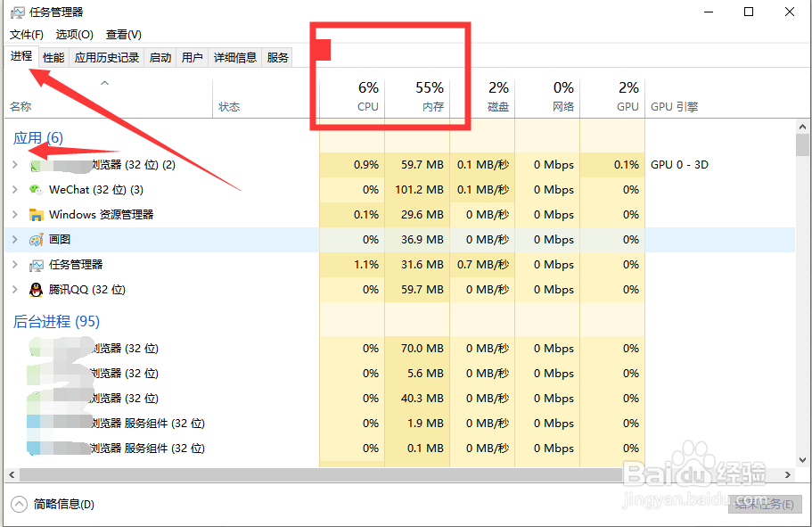The height and width of the screenshot is (527, 812).
Task: Select the 后台进程 (95) group heading
Action: (56, 322)
